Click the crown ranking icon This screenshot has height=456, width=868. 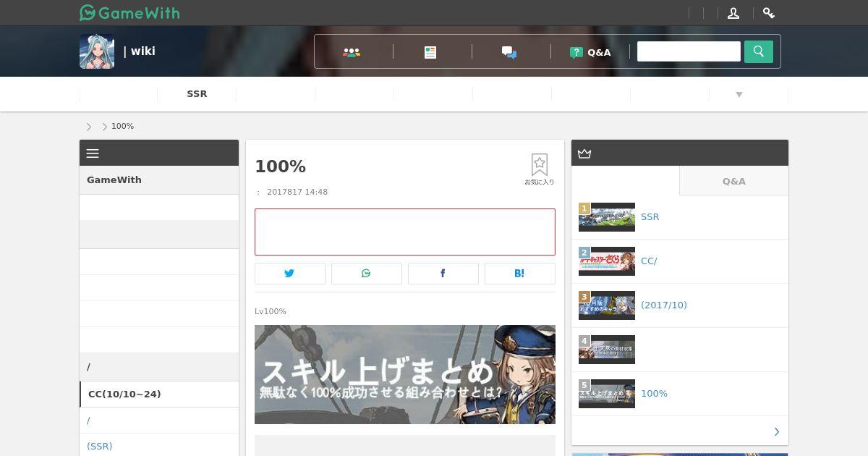point(584,153)
